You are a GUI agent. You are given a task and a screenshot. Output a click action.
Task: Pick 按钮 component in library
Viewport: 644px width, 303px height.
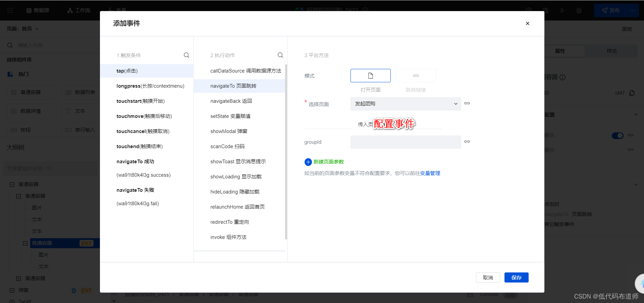(x=32, y=130)
